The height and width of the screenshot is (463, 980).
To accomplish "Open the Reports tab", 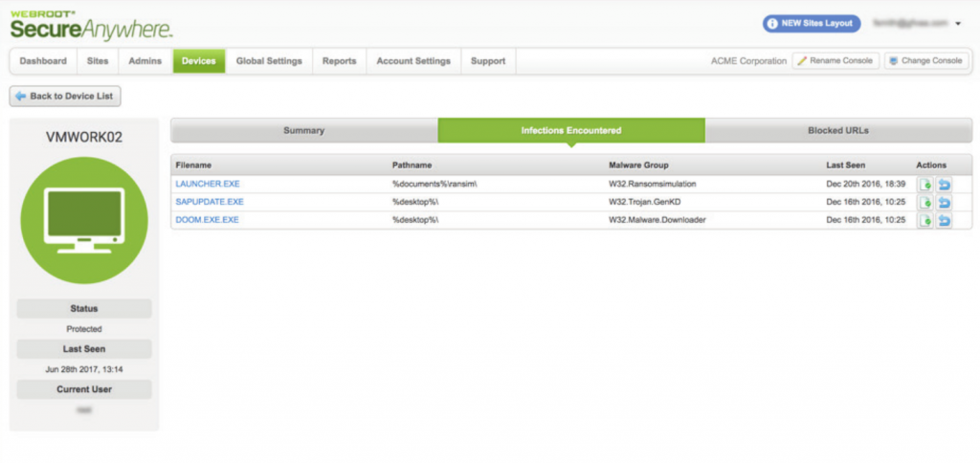I will pyautogui.click(x=340, y=61).
